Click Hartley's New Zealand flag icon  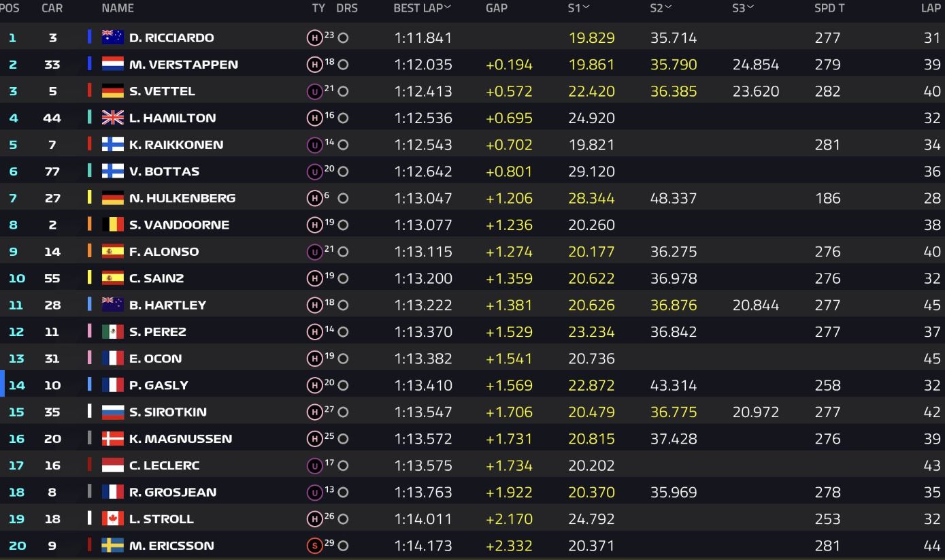coord(112,305)
